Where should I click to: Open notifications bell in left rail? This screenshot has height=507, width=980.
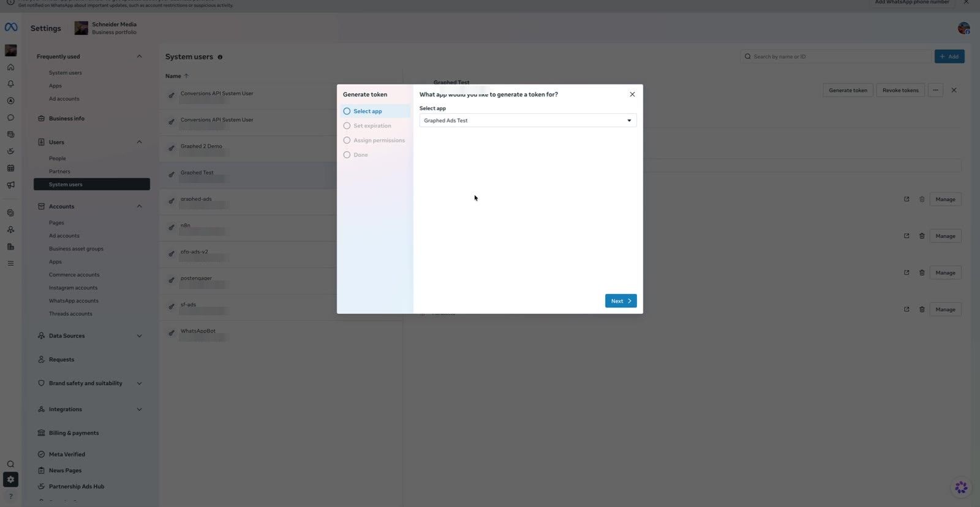pos(10,84)
